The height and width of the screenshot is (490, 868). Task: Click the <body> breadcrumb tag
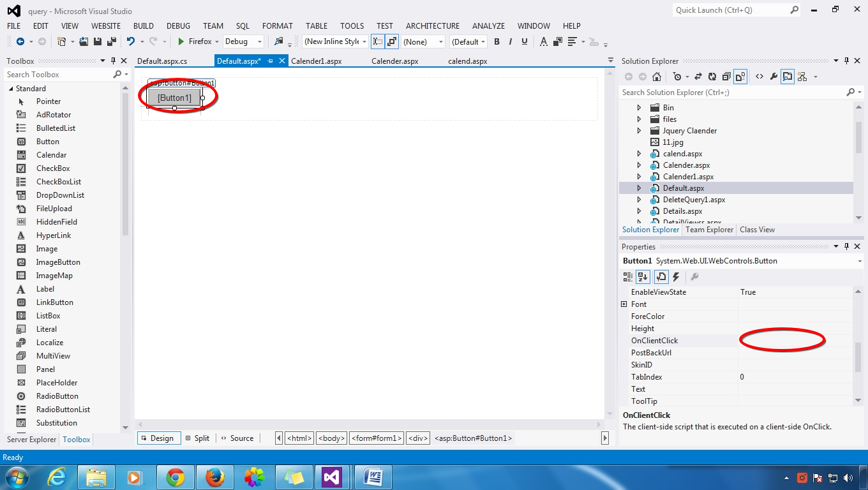[331, 438]
